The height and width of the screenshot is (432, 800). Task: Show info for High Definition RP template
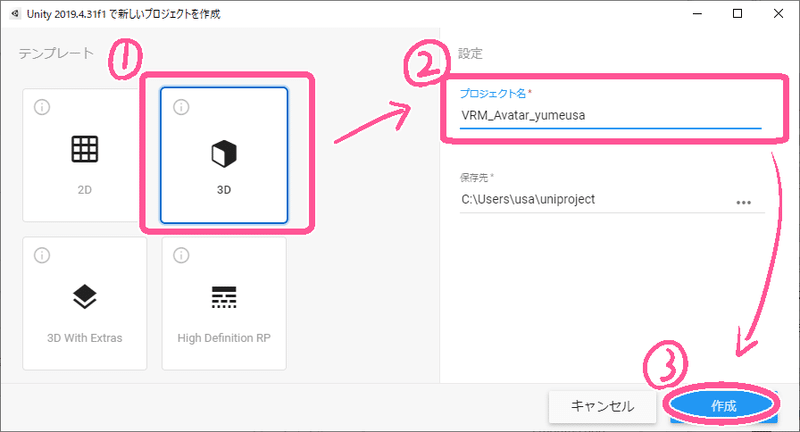[x=181, y=255]
